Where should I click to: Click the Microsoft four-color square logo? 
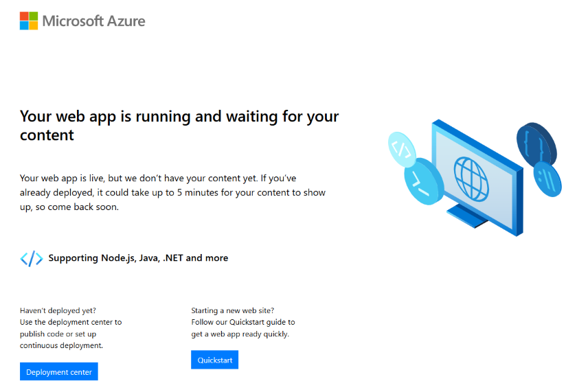[x=29, y=21]
